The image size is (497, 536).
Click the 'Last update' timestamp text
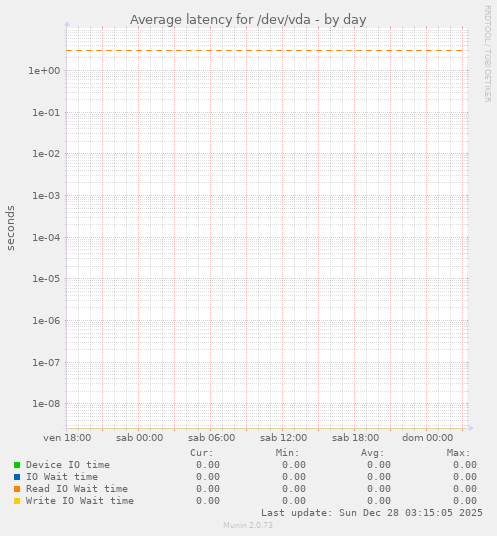(372, 513)
